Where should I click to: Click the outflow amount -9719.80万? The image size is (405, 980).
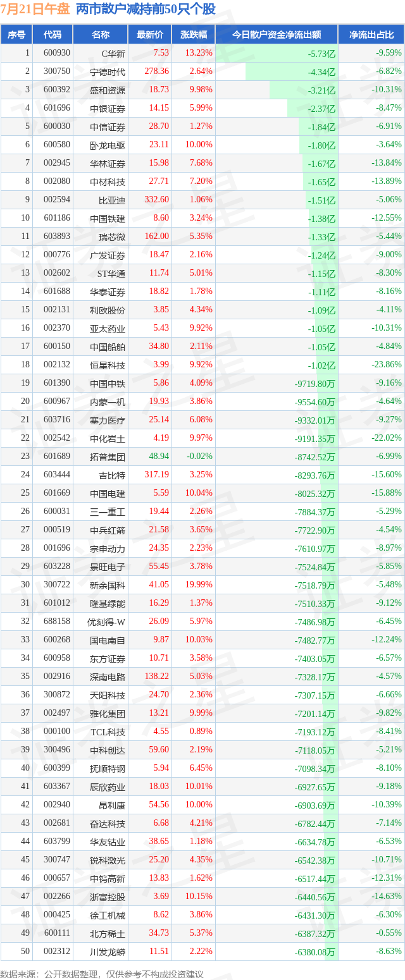click(x=315, y=383)
